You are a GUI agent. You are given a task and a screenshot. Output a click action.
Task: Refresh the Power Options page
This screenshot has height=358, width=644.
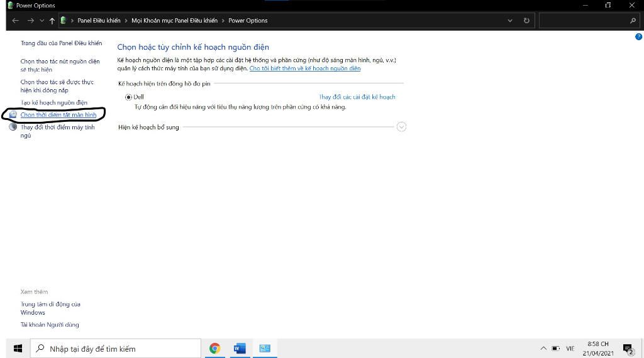[x=526, y=21]
